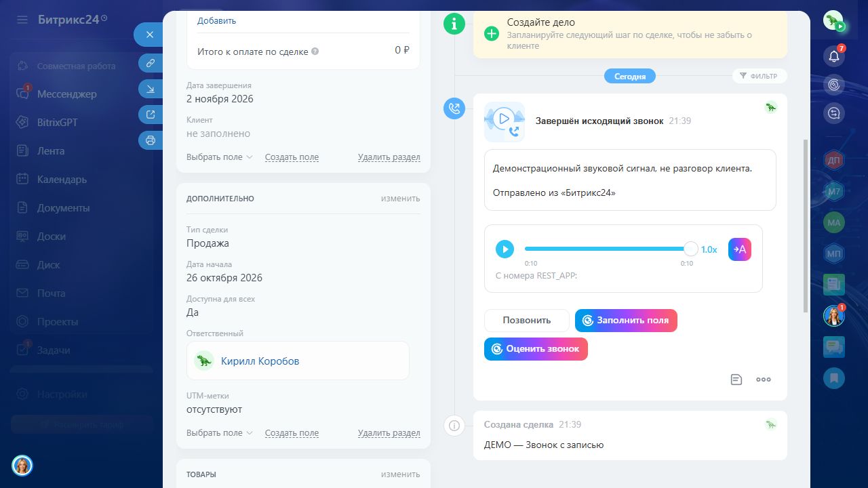This screenshot has width=868, height=488.
Task: Open Задачи in the left menu
Action: click(x=54, y=350)
